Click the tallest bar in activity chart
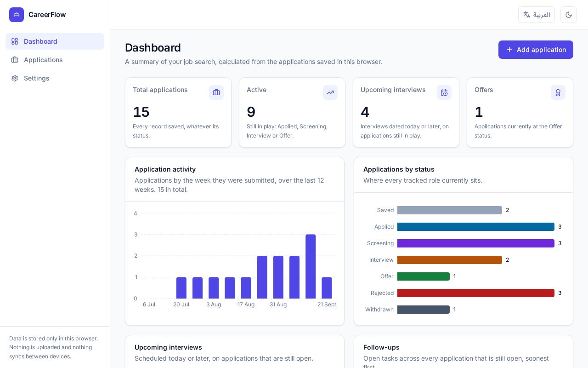 click(x=311, y=266)
